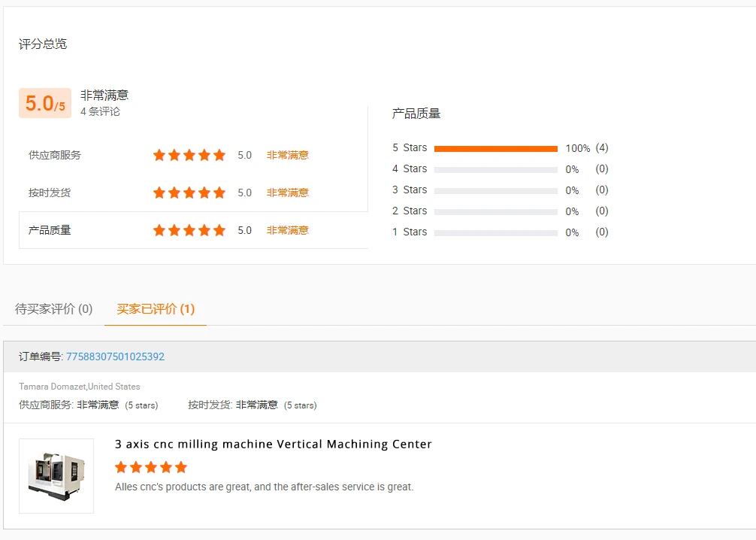The height and width of the screenshot is (540, 756).
Task: Click the 5 Stars orange progress bar
Action: click(495, 149)
